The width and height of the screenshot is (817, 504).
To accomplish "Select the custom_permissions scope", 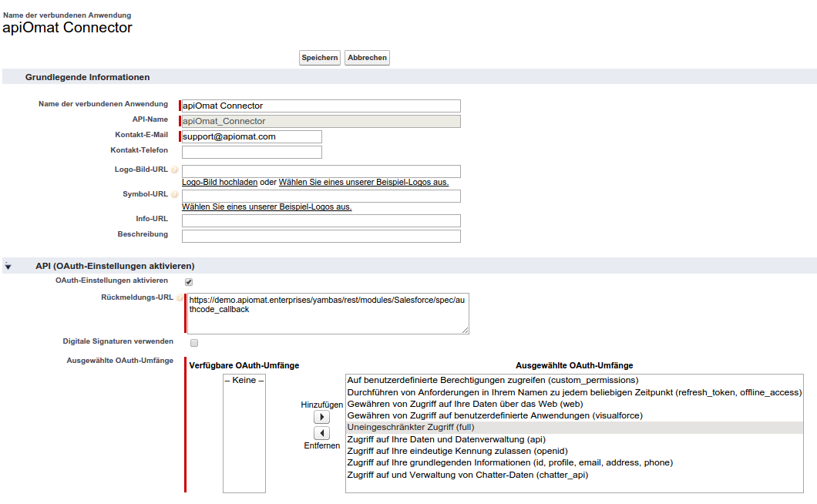I will [574, 380].
